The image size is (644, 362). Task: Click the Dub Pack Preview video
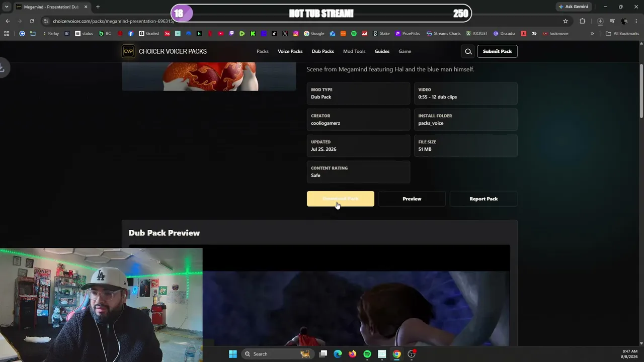[319, 296]
